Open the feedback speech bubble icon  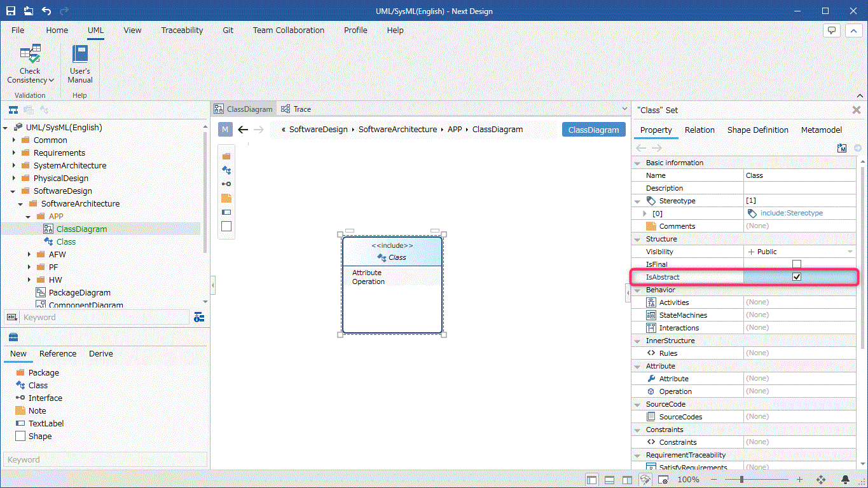coord(832,30)
